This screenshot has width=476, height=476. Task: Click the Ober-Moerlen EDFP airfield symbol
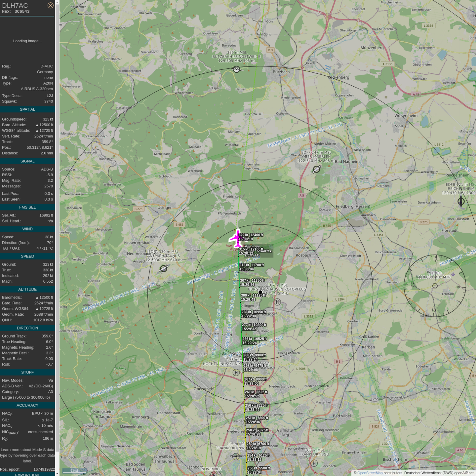316,169
